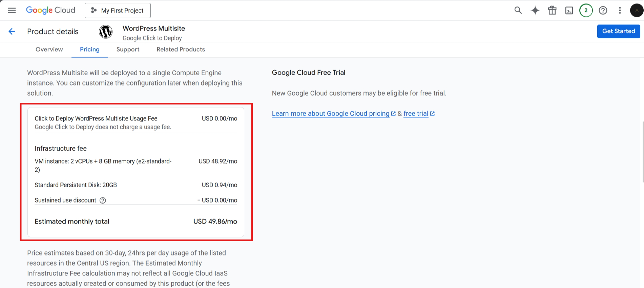This screenshot has width=644, height=288.
Task: Click the USD 49.86/mo total value
Action: (x=215, y=222)
